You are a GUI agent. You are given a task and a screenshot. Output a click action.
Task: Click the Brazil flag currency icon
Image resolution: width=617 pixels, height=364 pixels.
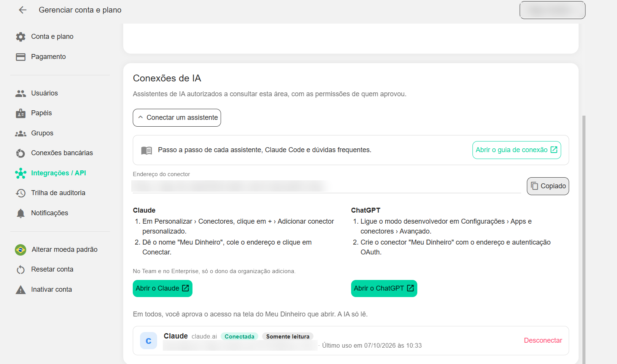21,250
